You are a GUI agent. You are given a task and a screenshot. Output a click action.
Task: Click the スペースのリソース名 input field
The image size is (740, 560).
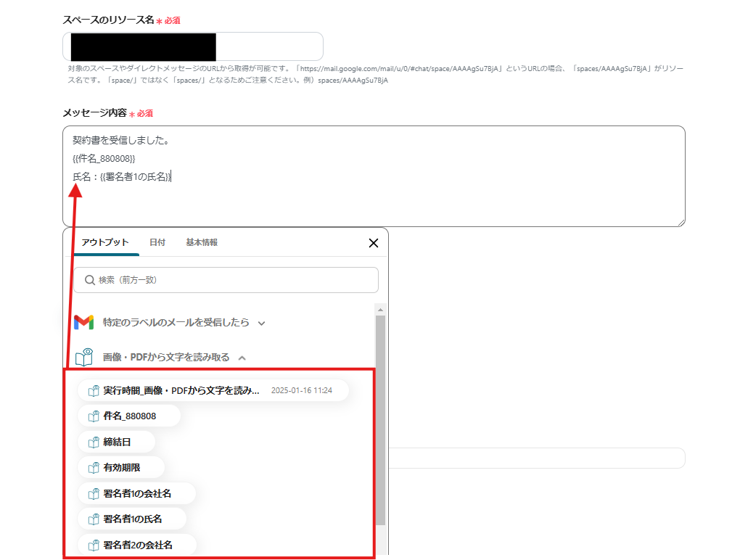click(192, 46)
